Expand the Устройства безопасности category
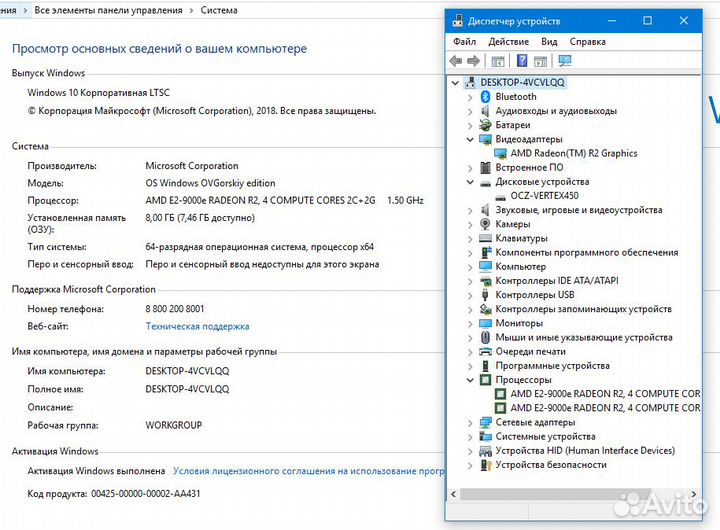This screenshot has height=530, width=720. 470,465
